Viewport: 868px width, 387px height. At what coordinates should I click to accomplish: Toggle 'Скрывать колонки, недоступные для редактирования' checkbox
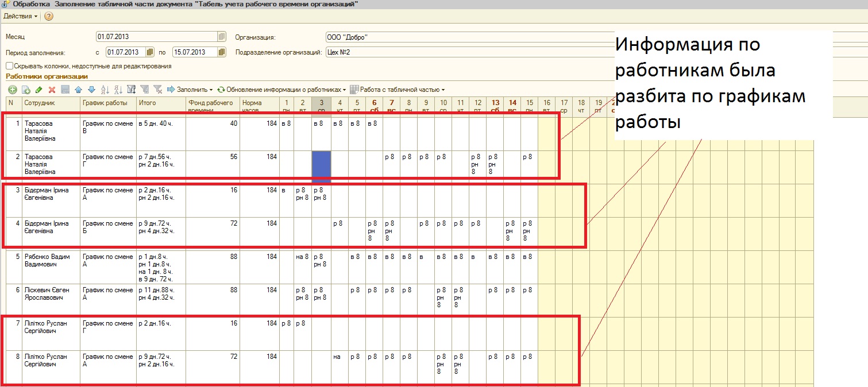click(x=9, y=66)
